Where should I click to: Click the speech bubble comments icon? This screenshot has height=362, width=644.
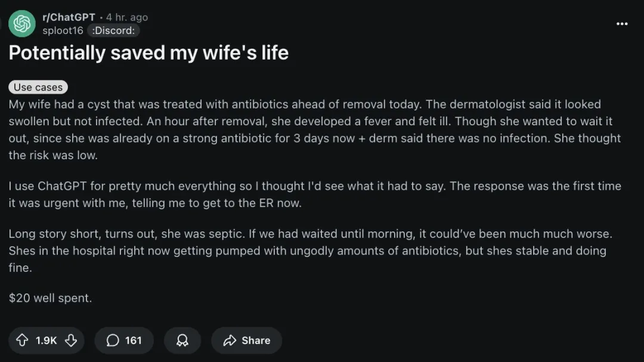pos(113,340)
